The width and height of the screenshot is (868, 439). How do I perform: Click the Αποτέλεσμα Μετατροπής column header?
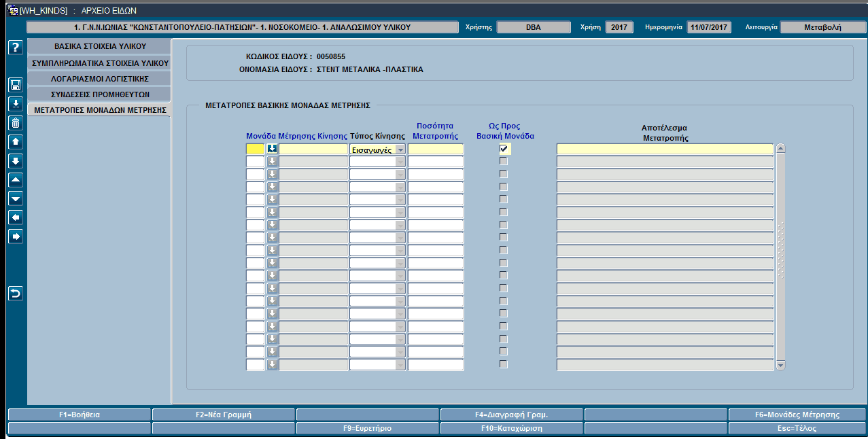(666, 133)
